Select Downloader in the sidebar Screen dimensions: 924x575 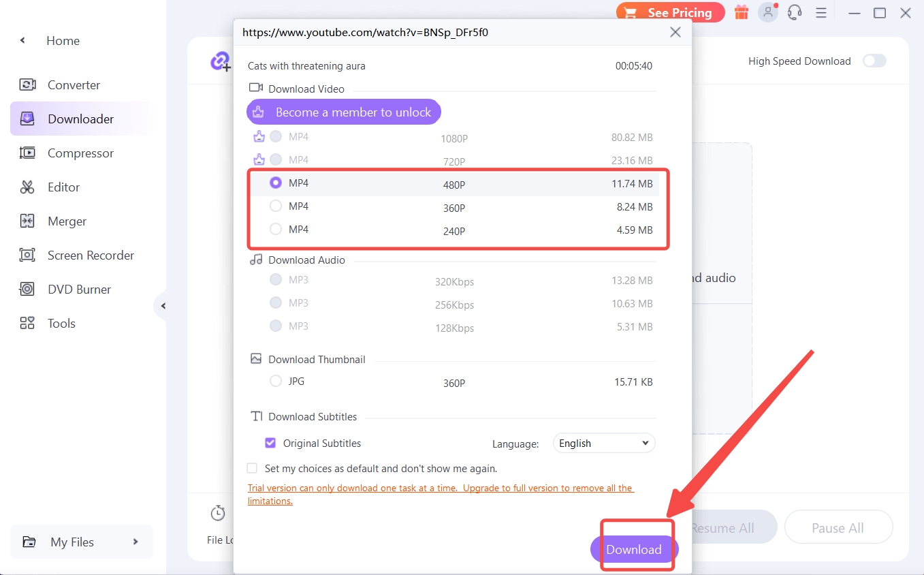80,119
